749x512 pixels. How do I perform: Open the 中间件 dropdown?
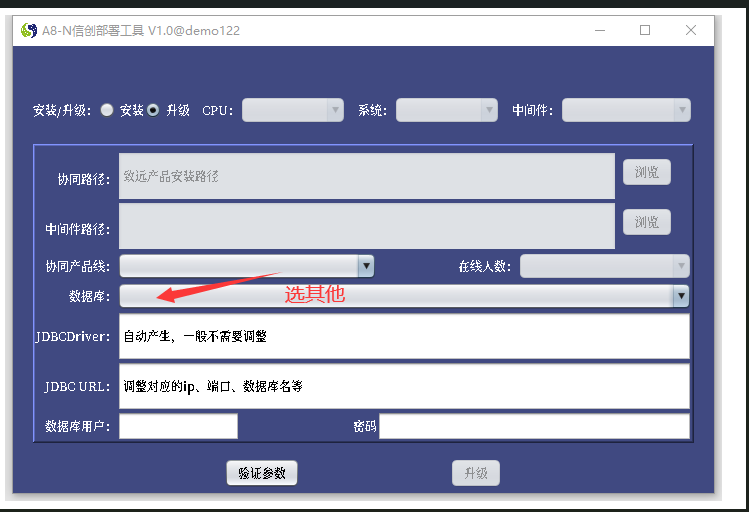pyautogui.click(x=626, y=110)
